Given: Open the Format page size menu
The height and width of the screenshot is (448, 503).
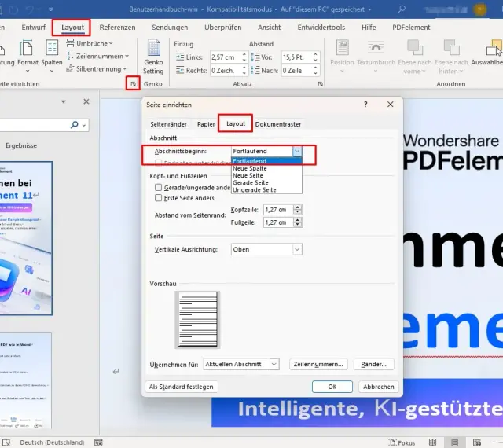Looking at the screenshot, I should tap(28, 55).
